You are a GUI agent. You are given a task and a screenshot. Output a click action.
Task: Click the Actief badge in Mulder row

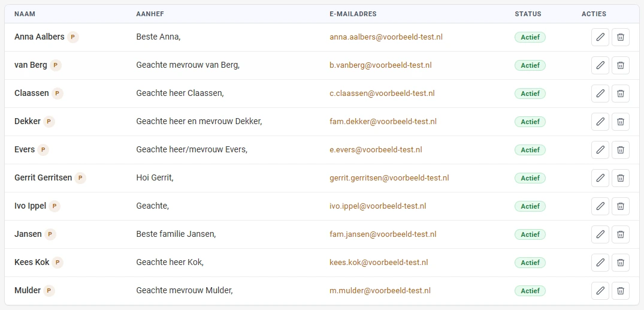[x=530, y=291]
